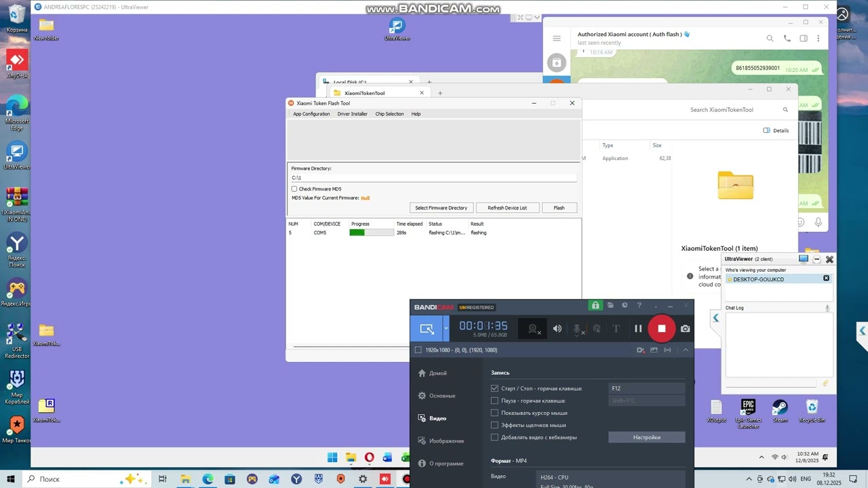Click the F12 hotkey field
The height and width of the screenshot is (488, 868).
point(646,388)
